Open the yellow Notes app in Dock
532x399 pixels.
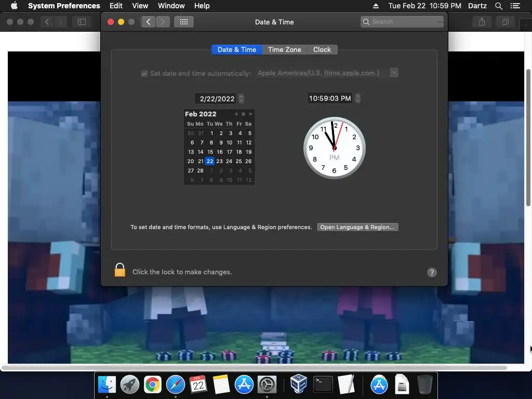tap(221, 384)
